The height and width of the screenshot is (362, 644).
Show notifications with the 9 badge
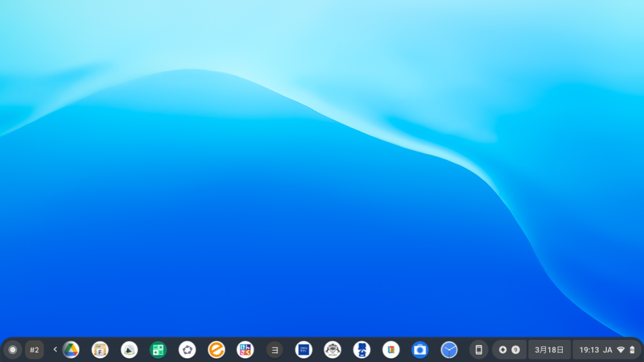pyautogui.click(x=509, y=350)
